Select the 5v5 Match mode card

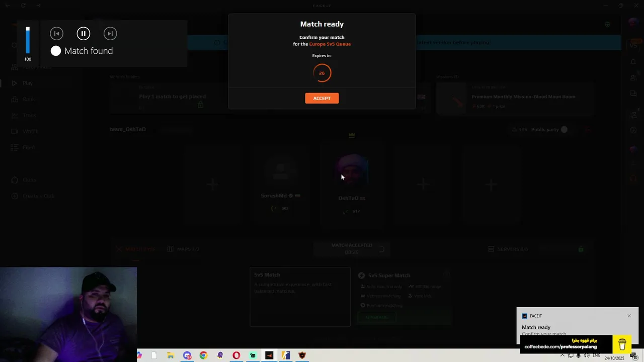[x=300, y=297]
